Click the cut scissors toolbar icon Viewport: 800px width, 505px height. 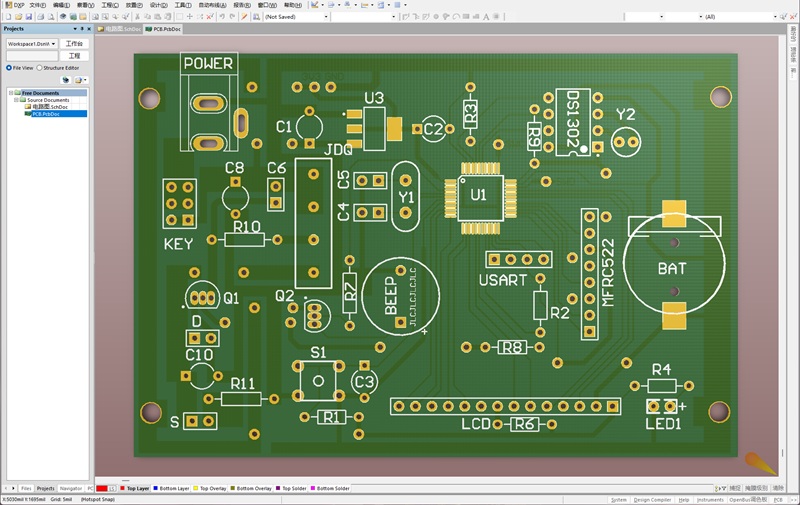point(137,17)
